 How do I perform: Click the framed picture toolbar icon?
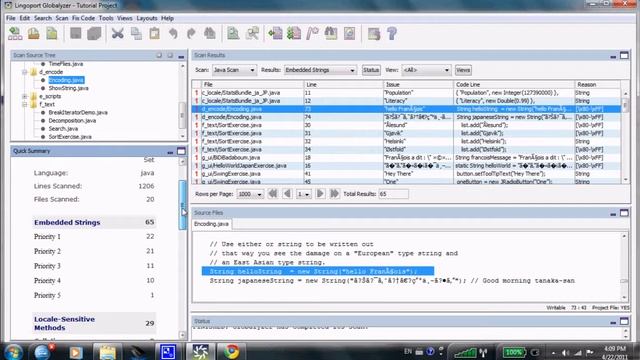[x=349, y=33]
